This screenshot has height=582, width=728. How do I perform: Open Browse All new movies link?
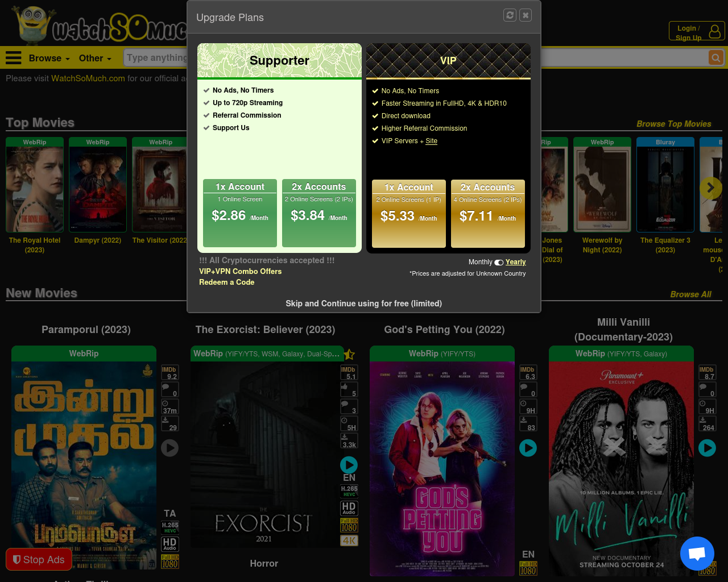[691, 294]
